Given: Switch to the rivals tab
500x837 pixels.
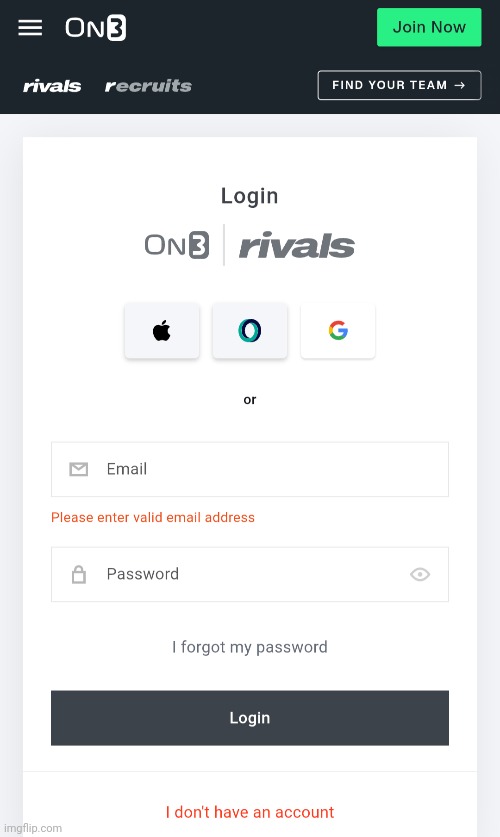Looking at the screenshot, I should [x=52, y=86].
